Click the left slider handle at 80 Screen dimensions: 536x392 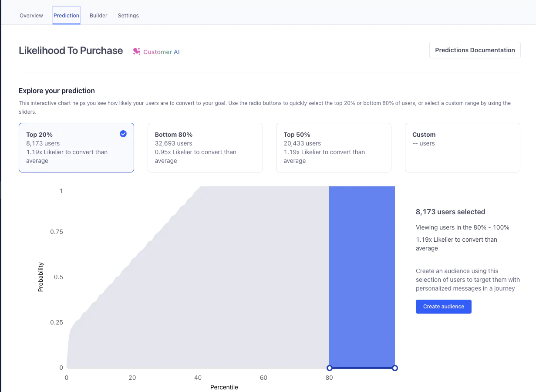click(330, 368)
